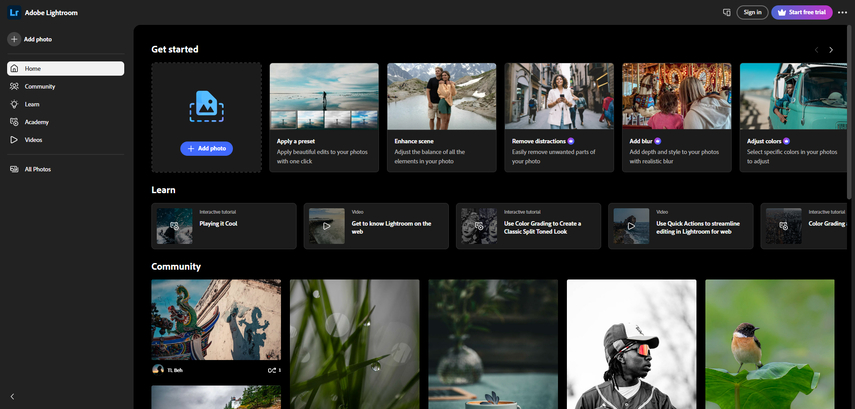The image size is (855, 409).
Task: Open the Apply a preset card
Action: (x=324, y=117)
